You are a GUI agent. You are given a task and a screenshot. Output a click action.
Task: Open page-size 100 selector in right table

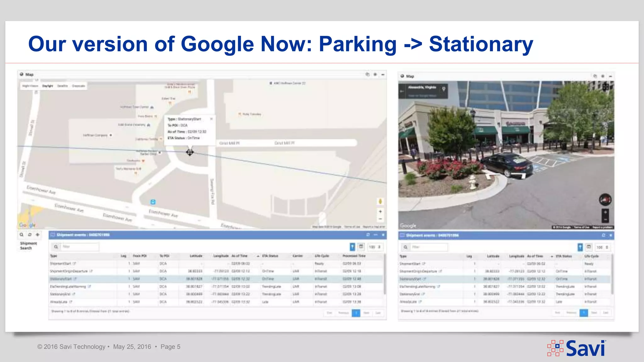603,247
